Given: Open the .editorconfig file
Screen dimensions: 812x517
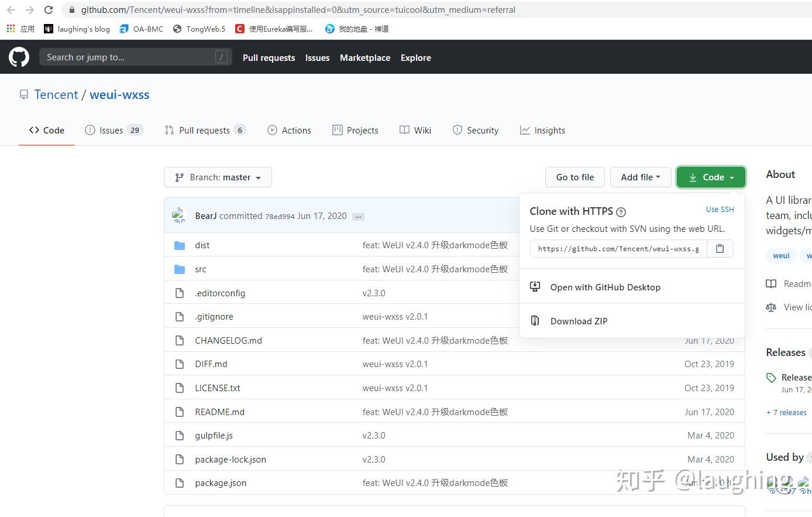Looking at the screenshot, I should tap(220, 293).
